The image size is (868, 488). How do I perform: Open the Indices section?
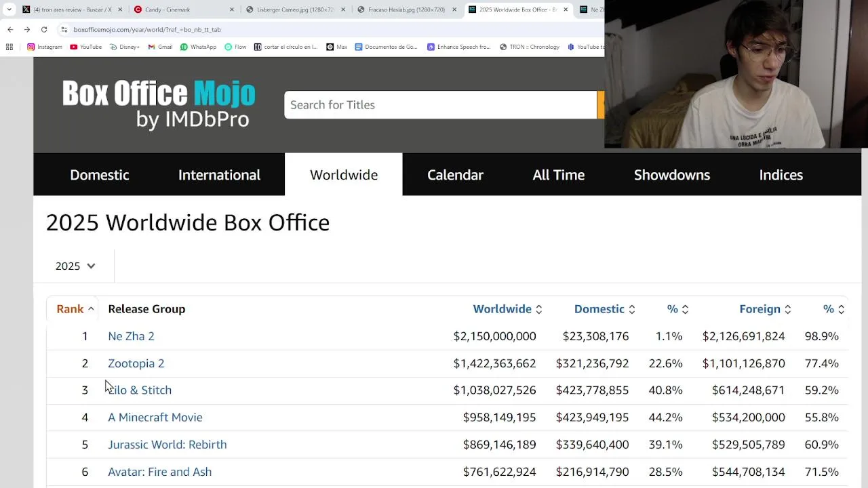[781, 175]
